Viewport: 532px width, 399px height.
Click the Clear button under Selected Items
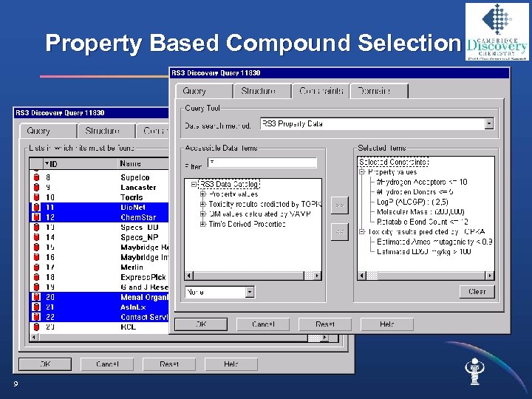point(477,291)
